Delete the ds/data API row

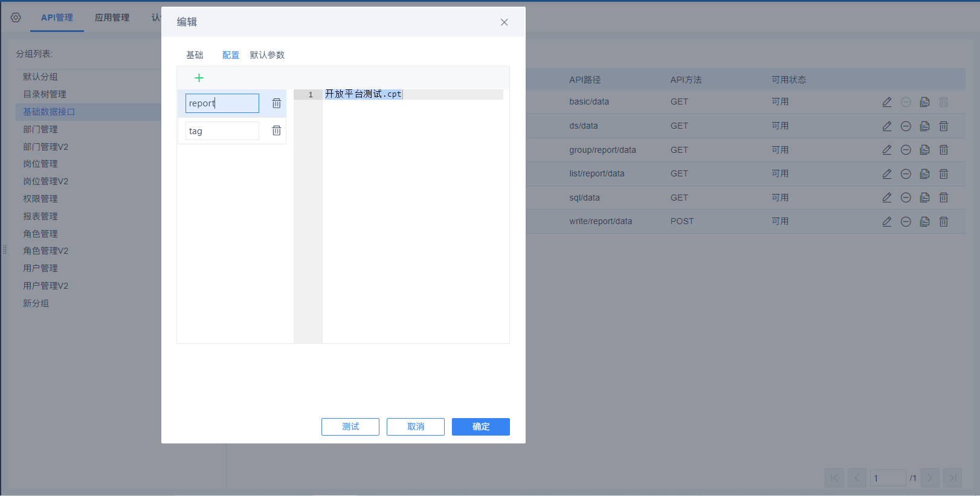coord(944,126)
